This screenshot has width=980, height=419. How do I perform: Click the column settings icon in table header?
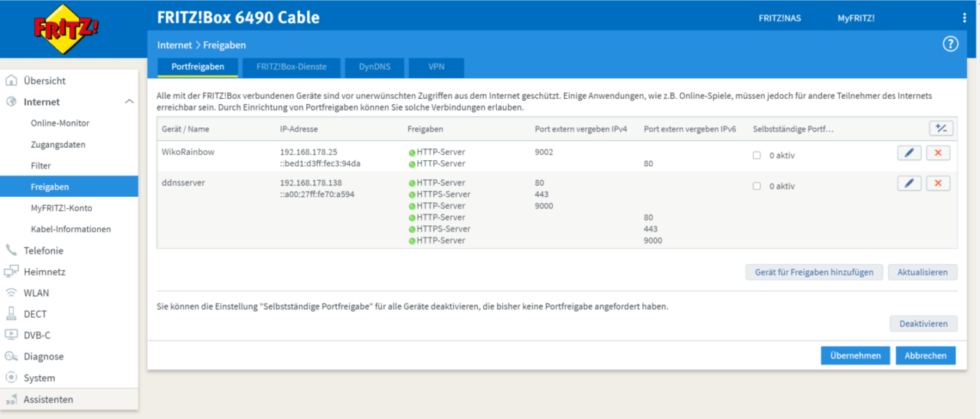coord(941,129)
